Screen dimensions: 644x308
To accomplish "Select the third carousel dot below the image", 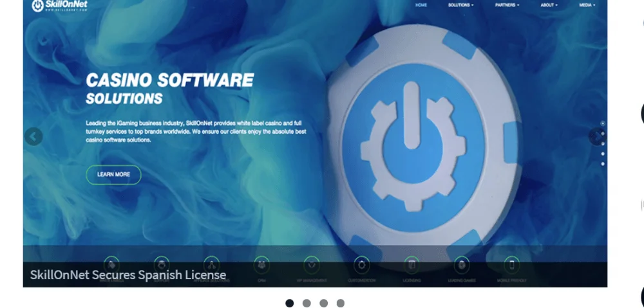I will [324, 303].
